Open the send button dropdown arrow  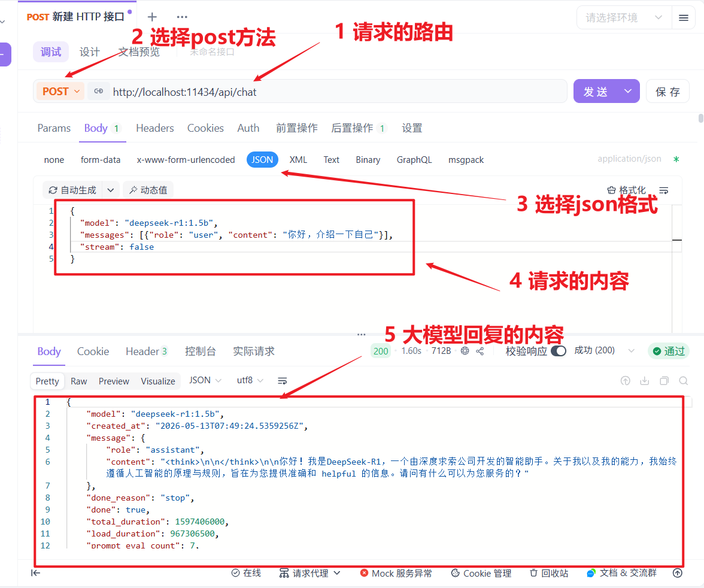628,92
